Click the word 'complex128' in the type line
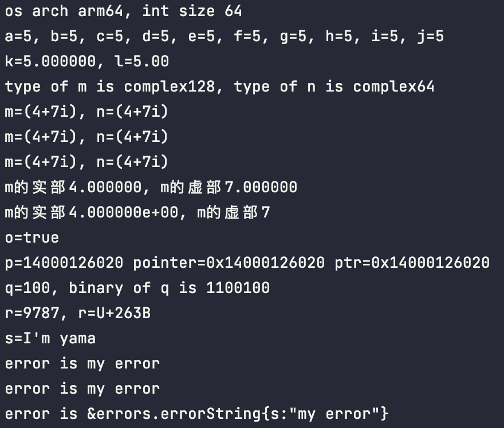504x428 pixels. coord(170,87)
